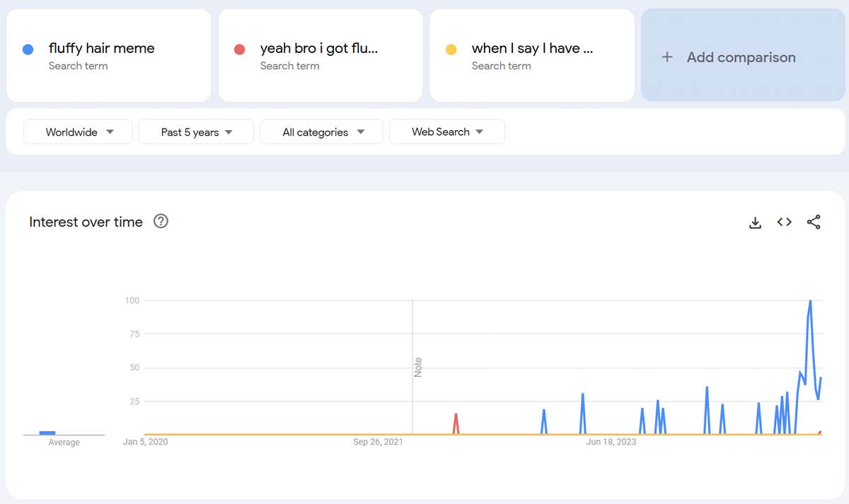Screen dimensions: 849x504
Task: Open the Web Search type dropdown
Action: point(447,132)
